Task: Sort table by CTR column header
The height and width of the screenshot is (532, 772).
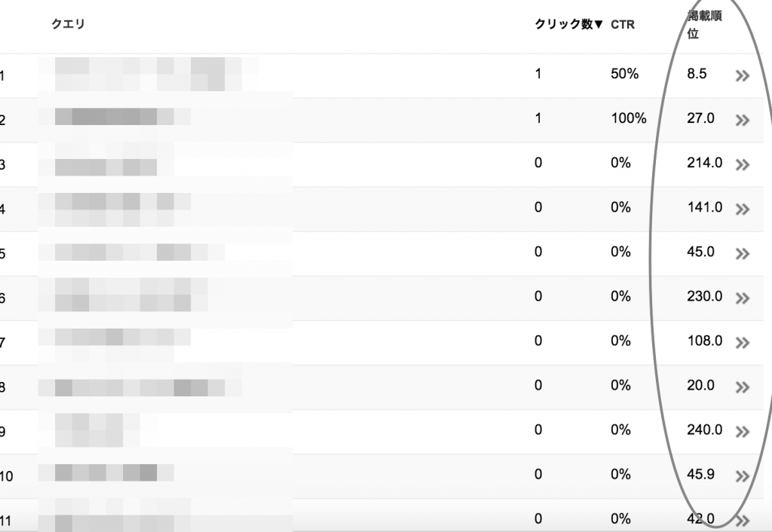Action: pos(623,25)
